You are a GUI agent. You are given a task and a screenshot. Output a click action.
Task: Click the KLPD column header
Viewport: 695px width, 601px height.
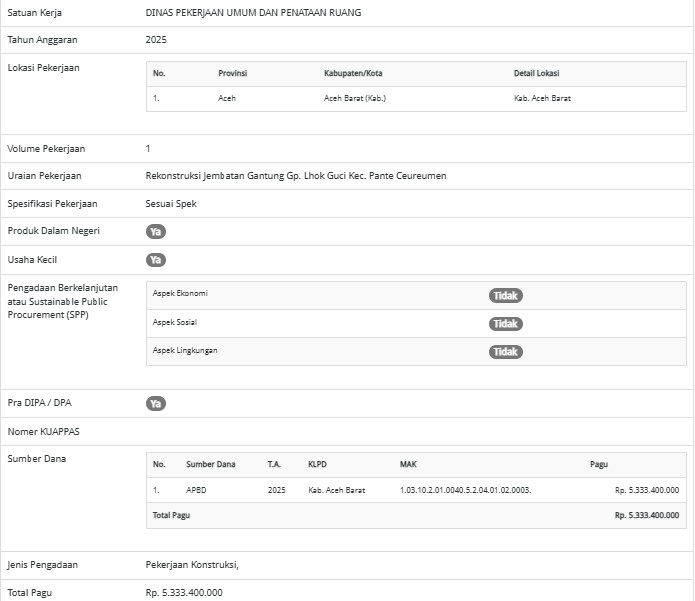(318, 464)
